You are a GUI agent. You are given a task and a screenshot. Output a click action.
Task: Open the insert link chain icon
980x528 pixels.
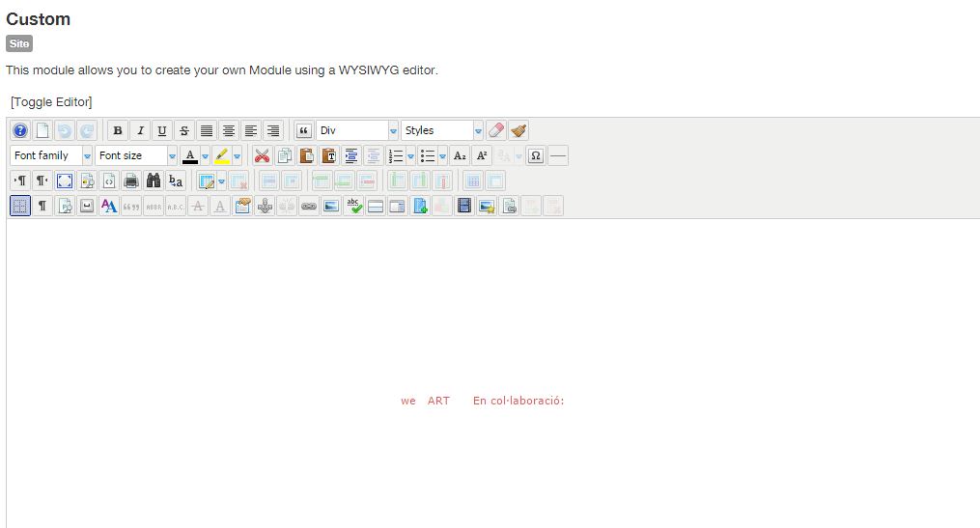(x=309, y=207)
